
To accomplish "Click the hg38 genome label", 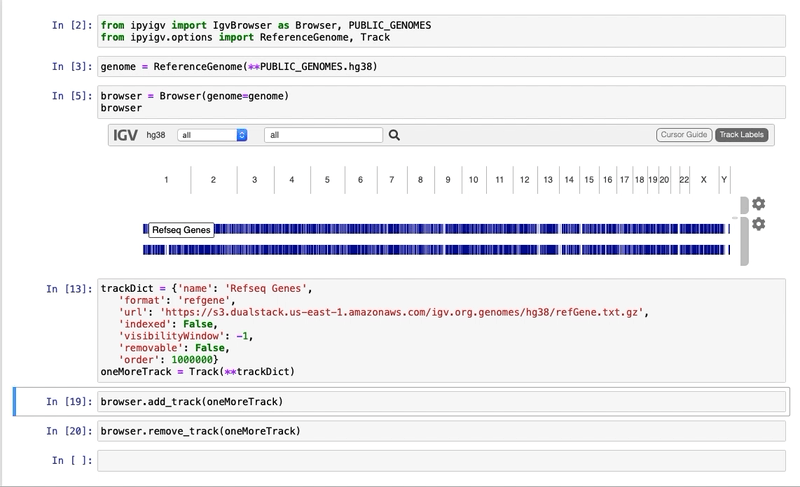I will click(x=156, y=135).
